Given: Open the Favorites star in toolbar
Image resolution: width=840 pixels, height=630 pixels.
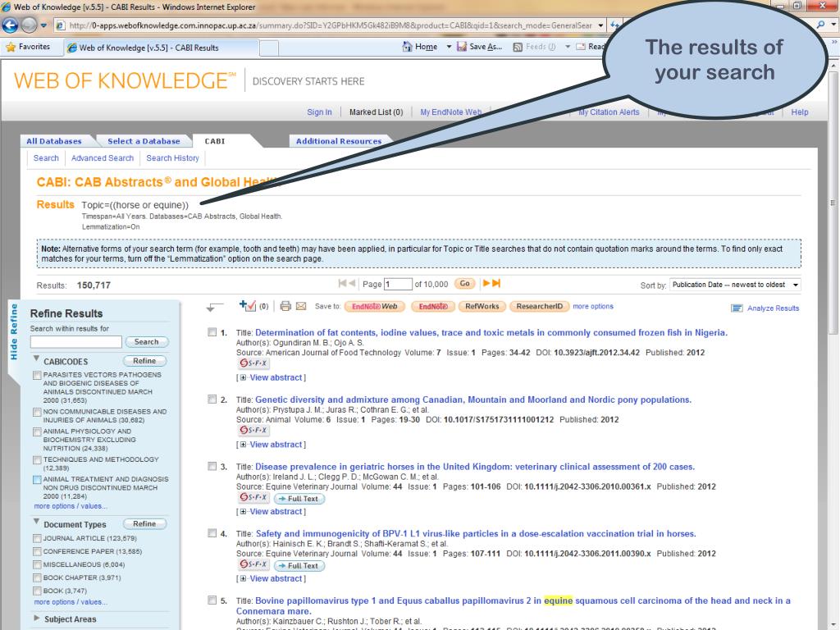Looking at the screenshot, I should [x=11, y=47].
